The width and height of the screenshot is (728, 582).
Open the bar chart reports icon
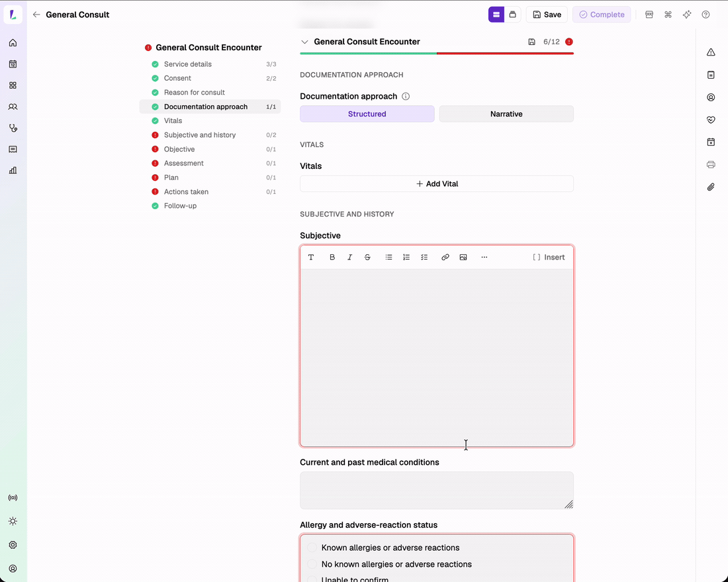click(x=13, y=170)
